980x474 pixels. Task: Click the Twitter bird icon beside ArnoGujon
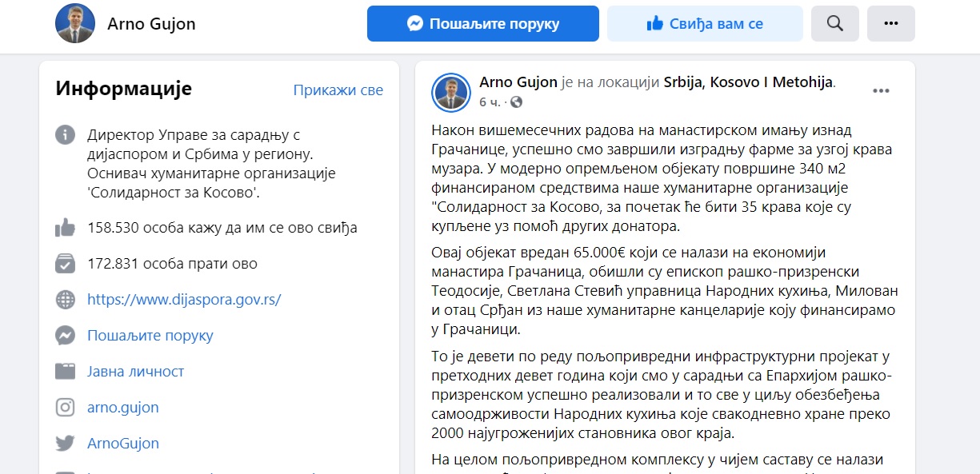pos(66,444)
